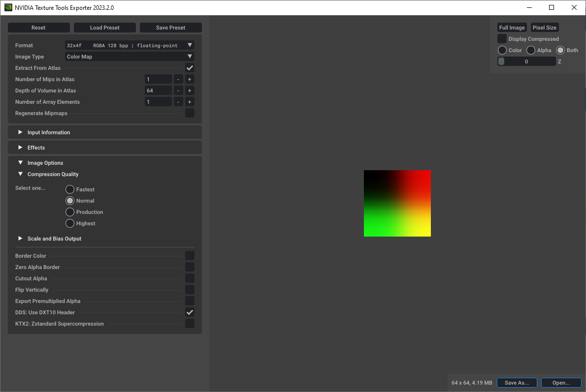586x392 pixels.
Task: Select Highest compression quality
Action: [70, 223]
